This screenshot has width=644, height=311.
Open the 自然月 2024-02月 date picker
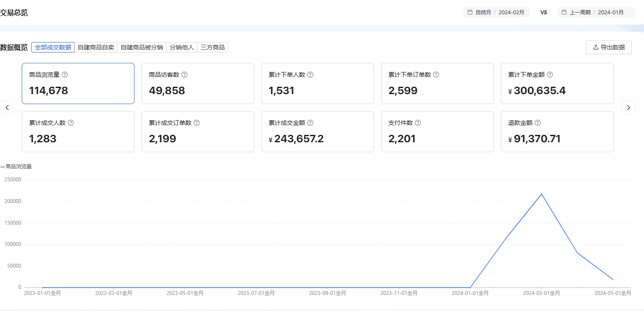496,12
